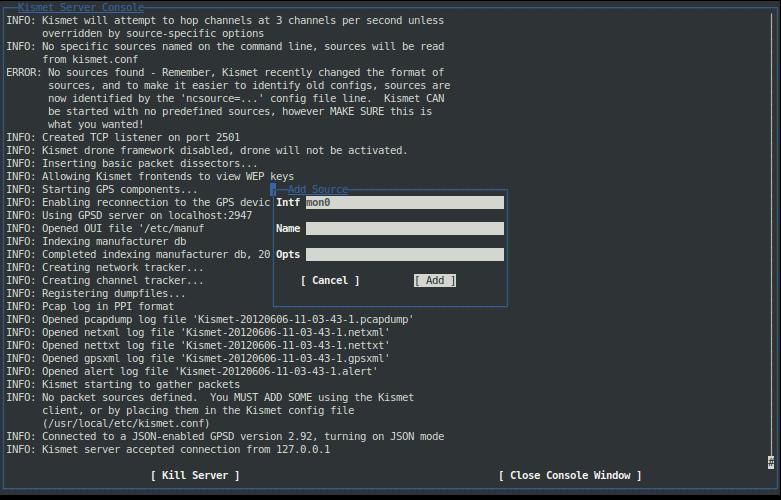Click the blue corner marker beside Add Source
The image size is (781, 500).
click(273, 189)
